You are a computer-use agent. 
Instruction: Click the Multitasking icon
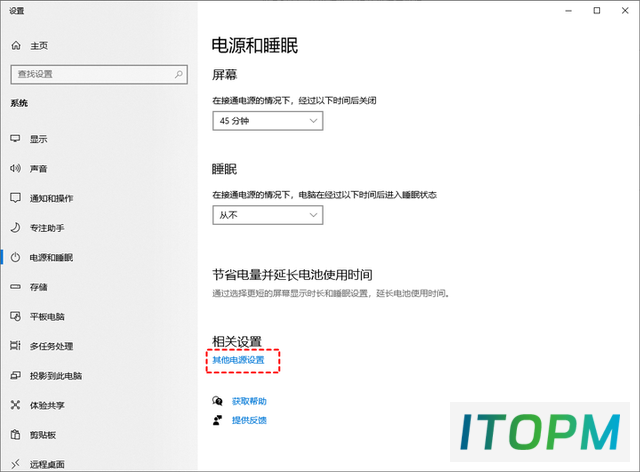pyautogui.click(x=15, y=346)
